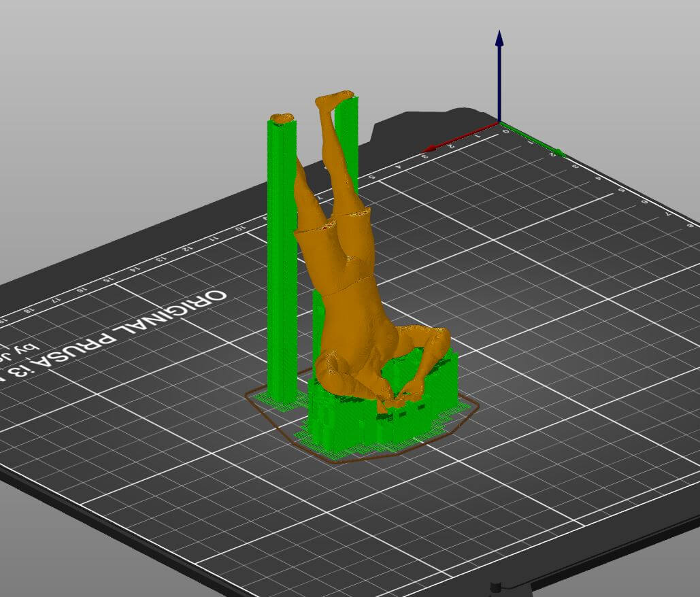Select the raised foot at the model's top

[335, 98]
